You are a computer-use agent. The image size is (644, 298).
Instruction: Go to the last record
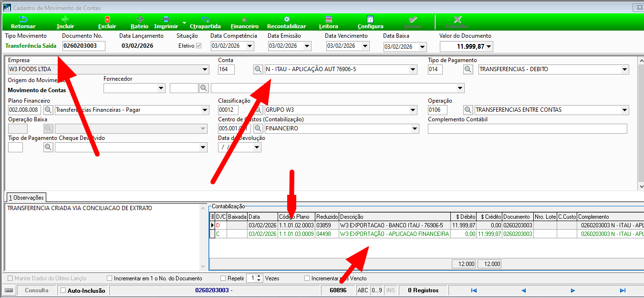(x=623, y=290)
